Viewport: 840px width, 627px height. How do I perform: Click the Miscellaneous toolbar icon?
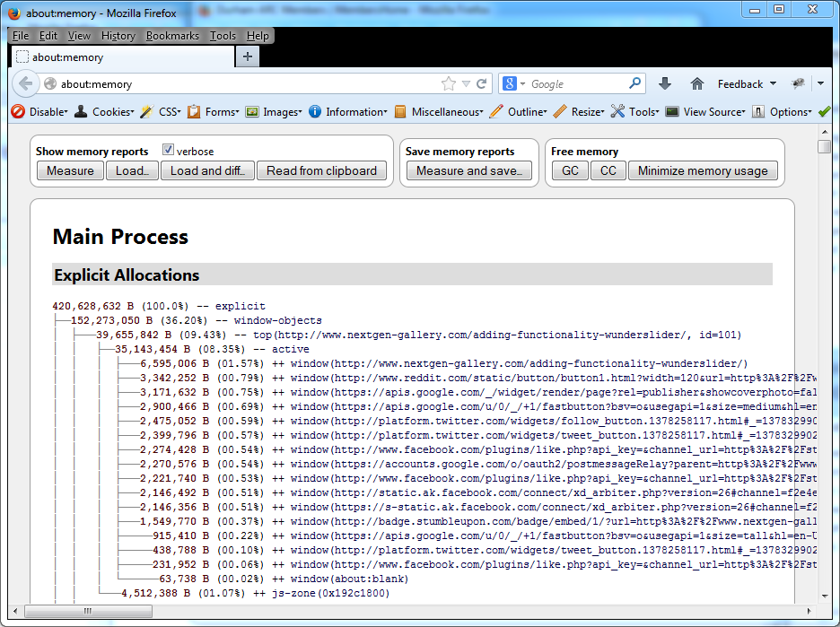coord(400,111)
